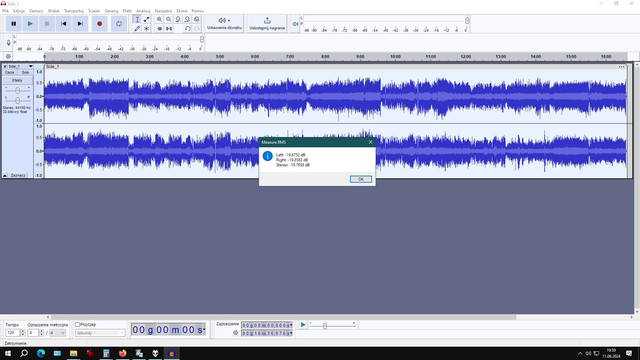Enable the Przyciąganie snap checkbox
This screenshot has width=640, height=360.
click(78, 324)
